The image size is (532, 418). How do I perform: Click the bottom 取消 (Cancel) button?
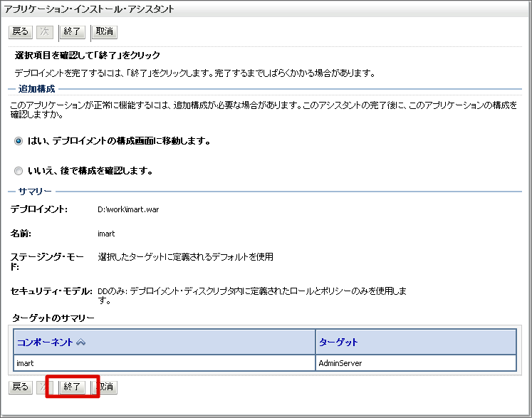tap(105, 387)
